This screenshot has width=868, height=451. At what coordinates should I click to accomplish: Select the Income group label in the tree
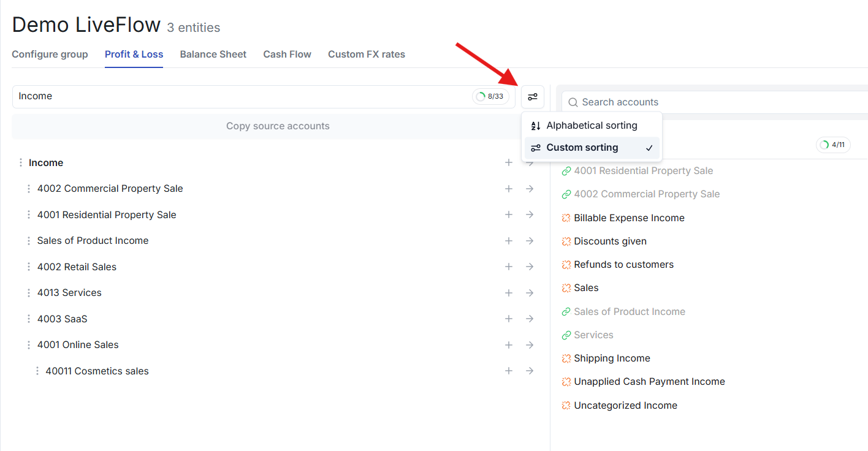pos(46,163)
